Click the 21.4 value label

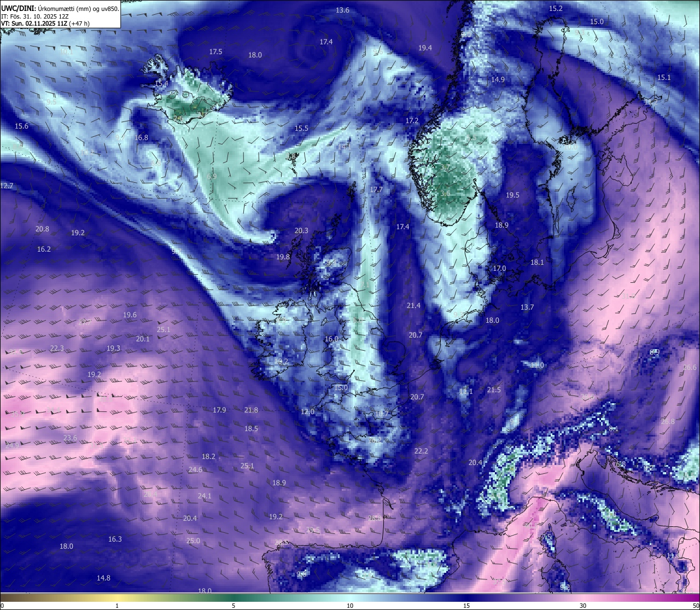point(413,306)
